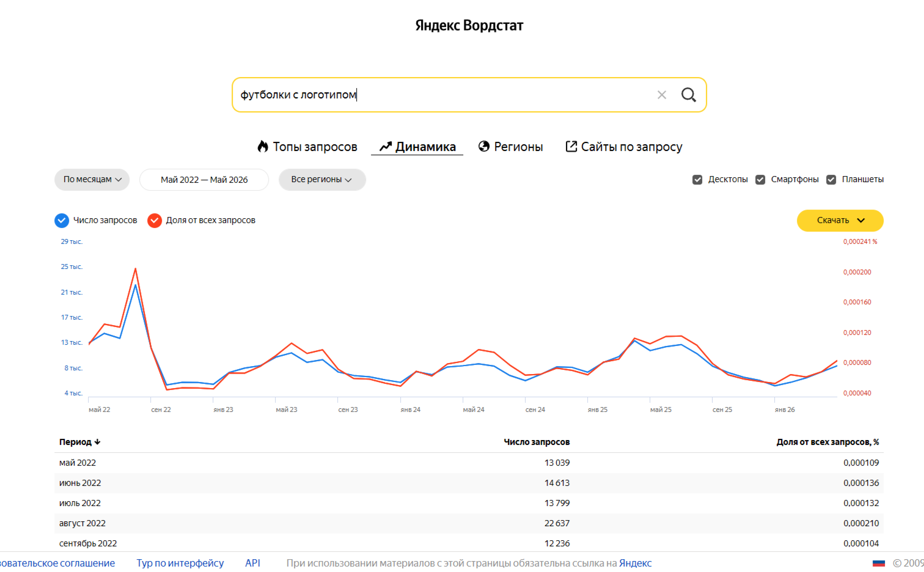Image resolution: width=924 pixels, height=572 pixels.
Task: Click the external link icon for Сайты по запросу
Action: [x=571, y=147]
